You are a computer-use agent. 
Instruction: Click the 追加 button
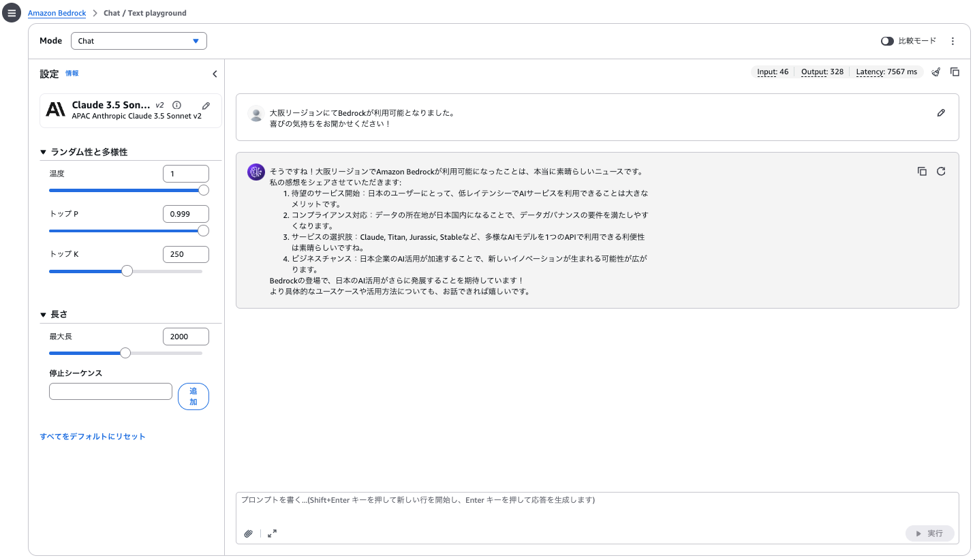[194, 396]
